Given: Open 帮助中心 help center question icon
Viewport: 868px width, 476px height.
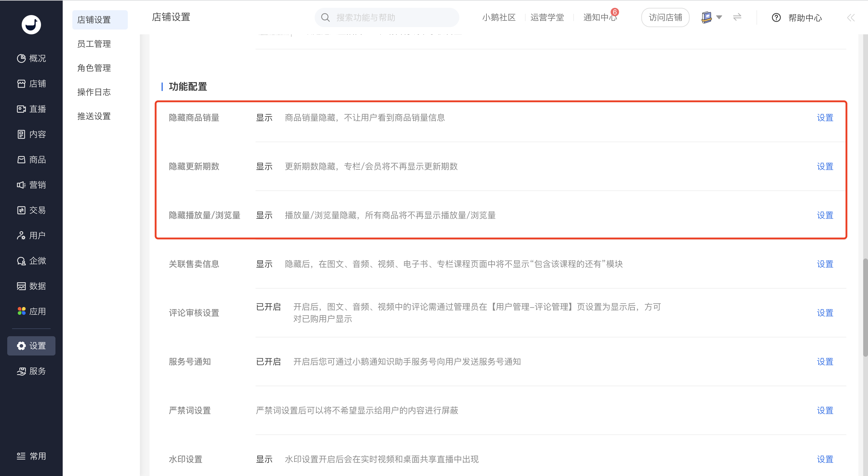Looking at the screenshot, I should 776,17.
